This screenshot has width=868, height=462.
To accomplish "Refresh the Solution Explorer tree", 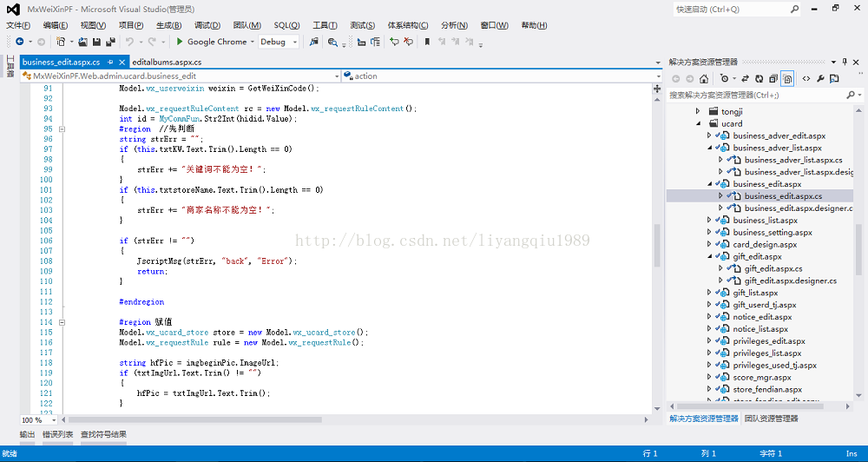I will click(x=759, y=79).
